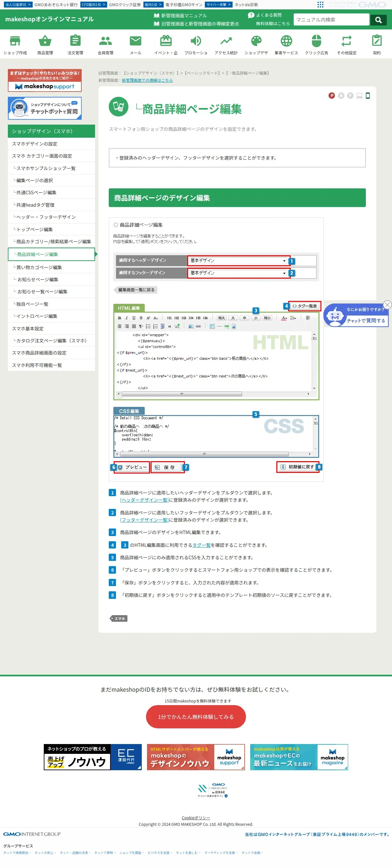Select 商品カテゴリー/検索結果ページ編集 in sidebar
The height and width of the screenshot is (868, 392).
pos(51,242)
